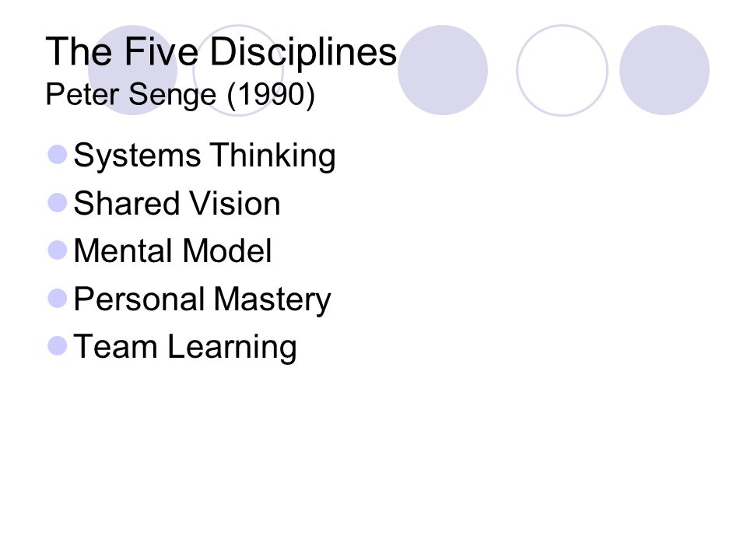Click the word 'Mastery' in the list
The height and width of the screenshot is (560, 747).
(x=272, y=299)
